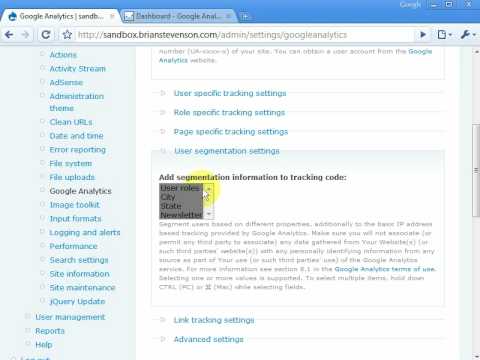This screenshot has width=480, height=360.
Task: Expand Link tracking settings
Action: click(x=214, y=320)
